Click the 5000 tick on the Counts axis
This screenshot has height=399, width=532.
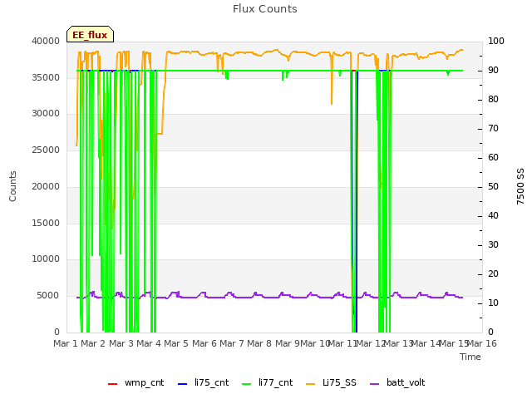[x=48, y=296]
